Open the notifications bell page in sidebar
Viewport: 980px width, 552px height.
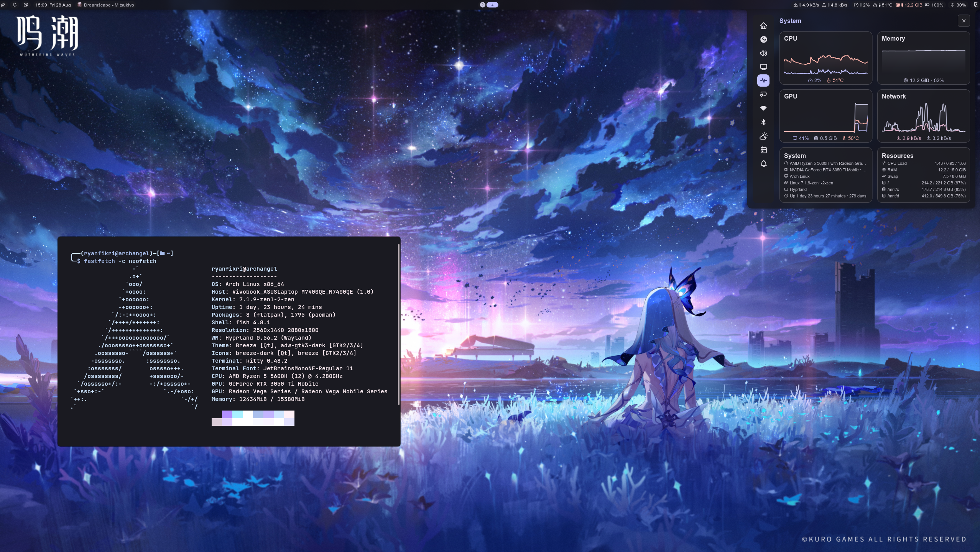(763, 164)
